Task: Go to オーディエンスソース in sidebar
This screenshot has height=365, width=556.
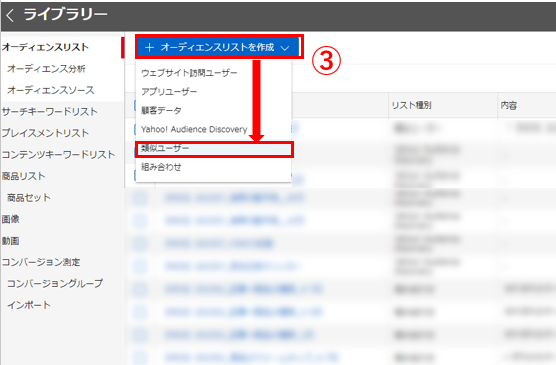Action: 51,90
